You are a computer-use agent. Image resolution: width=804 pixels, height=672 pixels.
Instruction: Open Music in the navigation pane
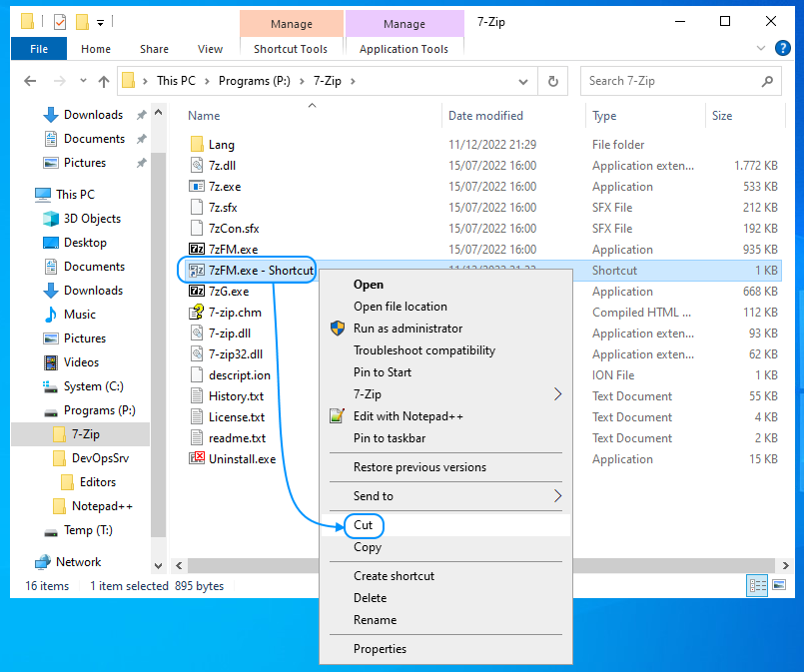click(x=80, y=315)
